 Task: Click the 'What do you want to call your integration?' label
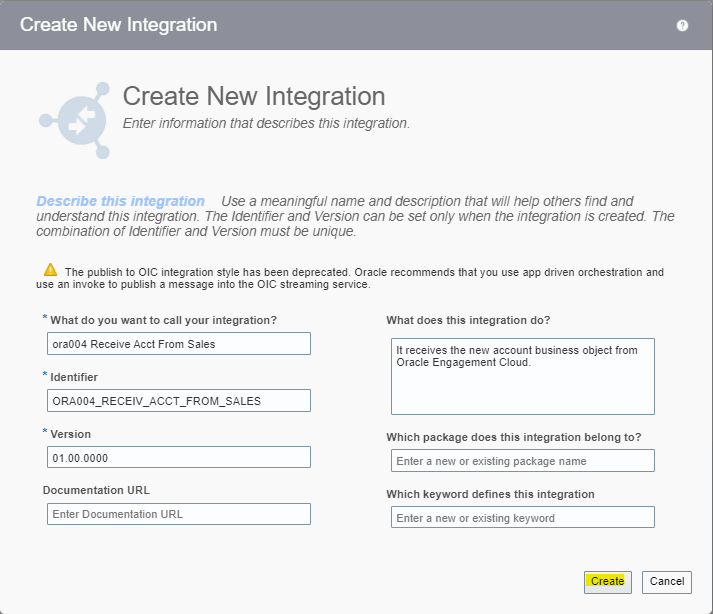pos(163,320)
